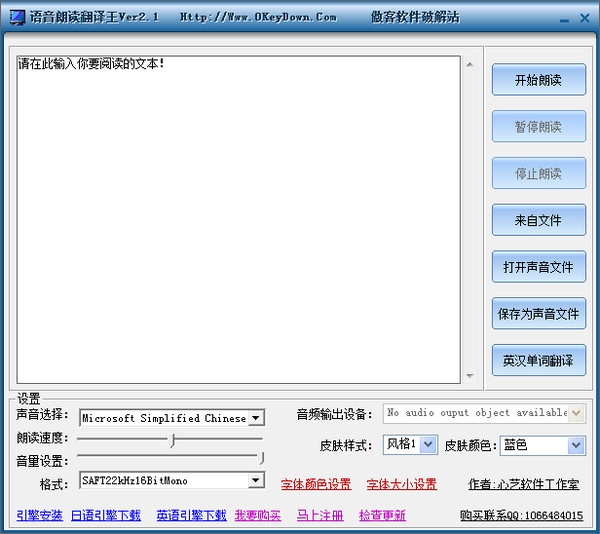This screenshot has width=600, height=534.
Task: Click the Http://Www.OKeyDown.Com title text
Action: pyautogui.click(x=258, y=17)
